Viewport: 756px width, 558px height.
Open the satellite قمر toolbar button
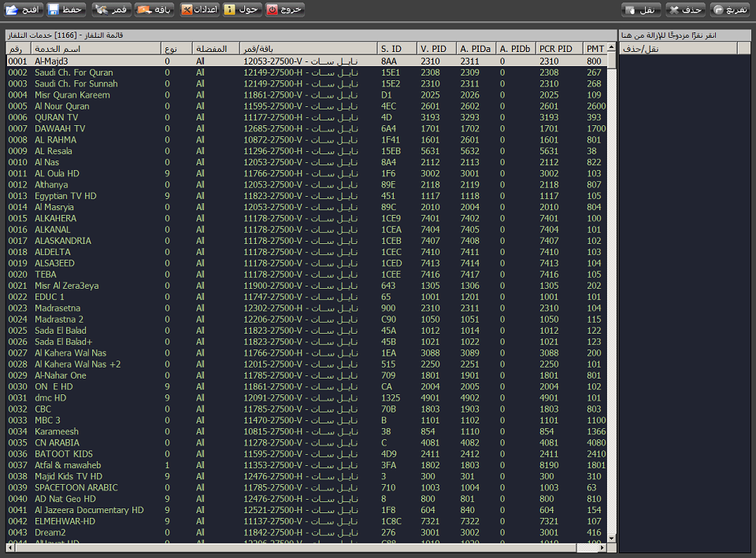tap(111, 9)
